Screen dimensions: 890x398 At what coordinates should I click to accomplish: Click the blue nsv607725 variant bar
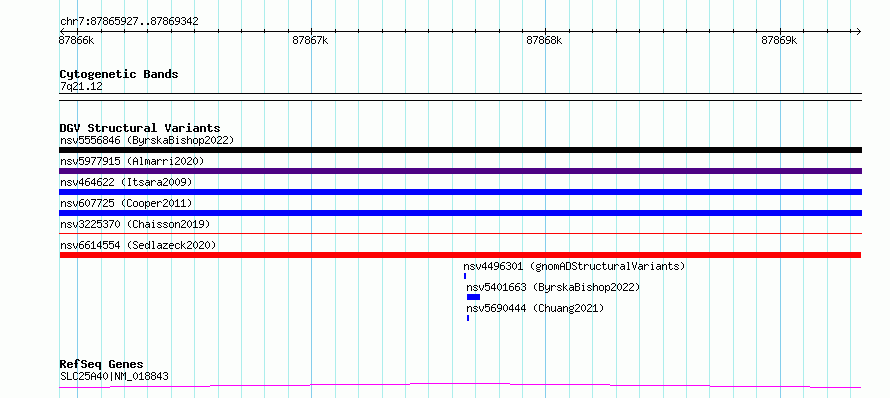click(460, 213)
